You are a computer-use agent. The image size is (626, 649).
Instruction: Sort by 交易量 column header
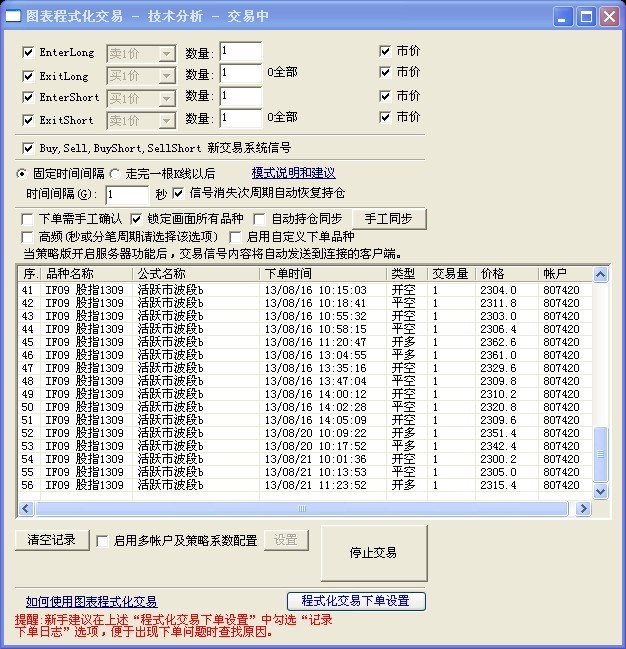tap(451, 274)
